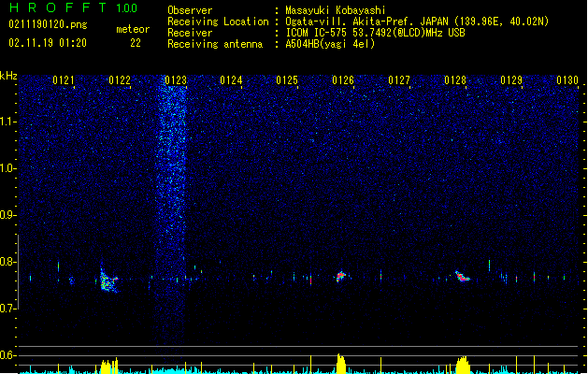Viewport: 588px width, 374px height.
Task: Click the 1.0 frequency axis label
Action: click(7, 168)
